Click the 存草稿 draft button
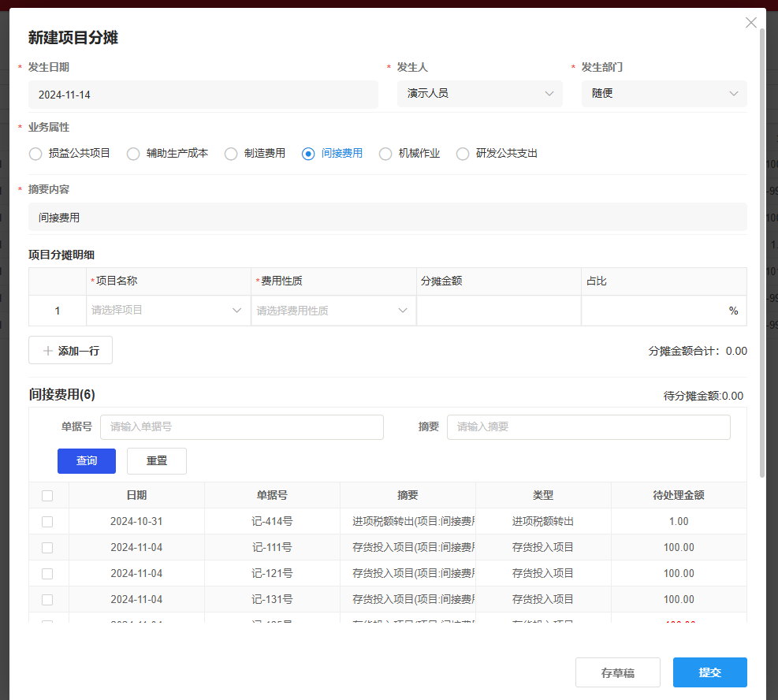This screenshot has height=700, width=778. pos(617,672)
